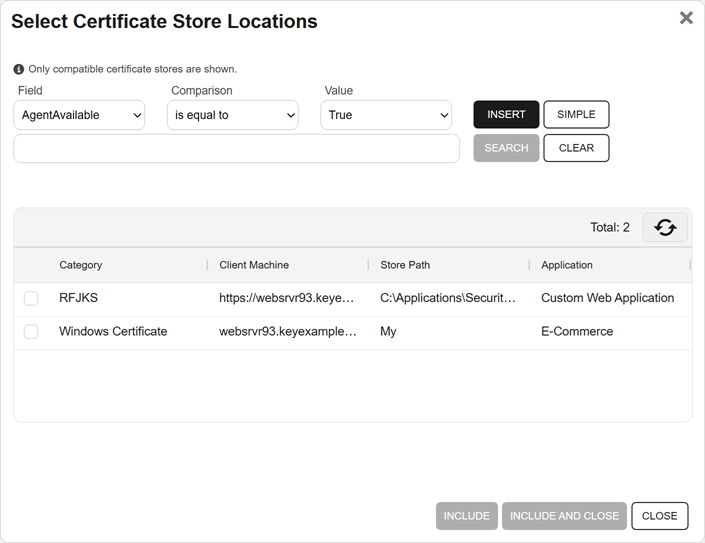
Task: Sort by the Category column header
Action: (81, 265)
